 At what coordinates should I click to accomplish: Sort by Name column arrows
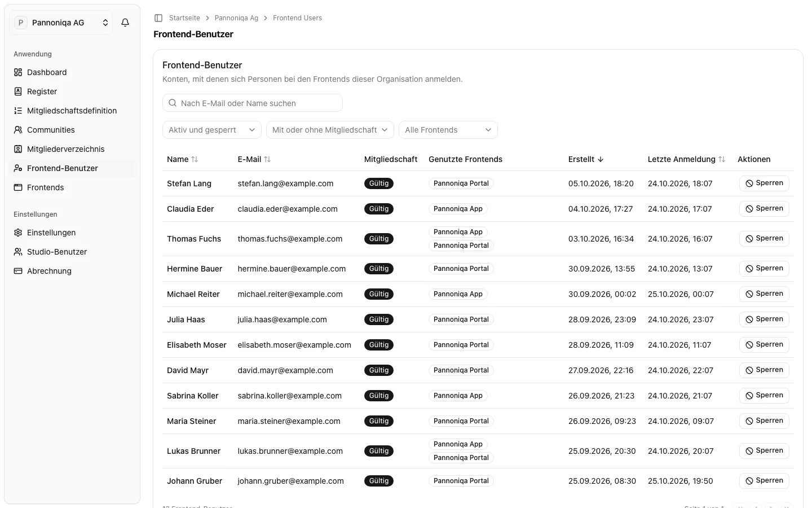tap(195, 159)
